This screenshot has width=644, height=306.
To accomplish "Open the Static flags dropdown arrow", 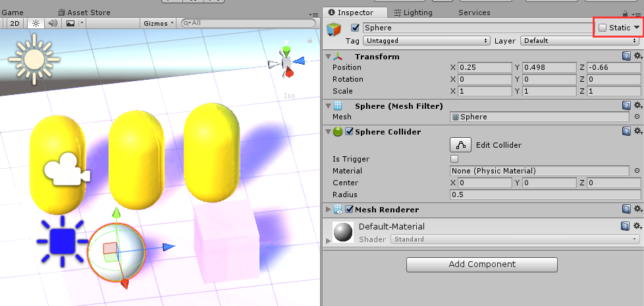I will click(x=637, y=27).
